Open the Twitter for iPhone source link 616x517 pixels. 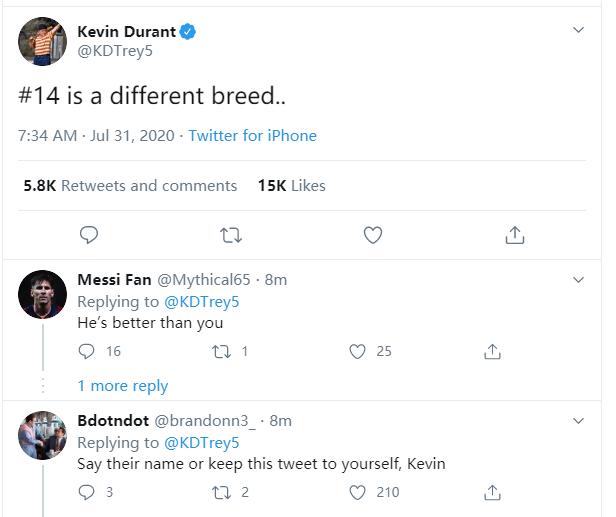(253, 136)
